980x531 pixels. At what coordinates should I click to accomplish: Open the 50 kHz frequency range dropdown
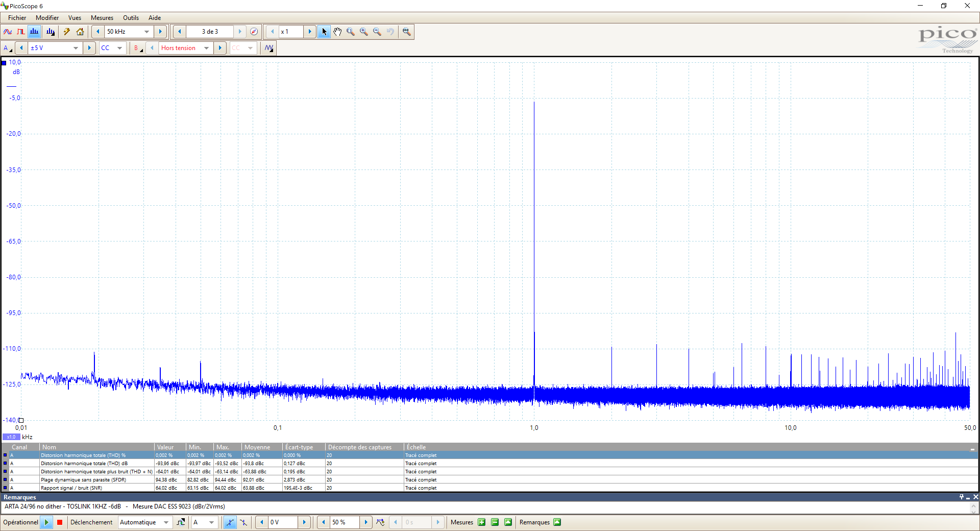(147, 32)
